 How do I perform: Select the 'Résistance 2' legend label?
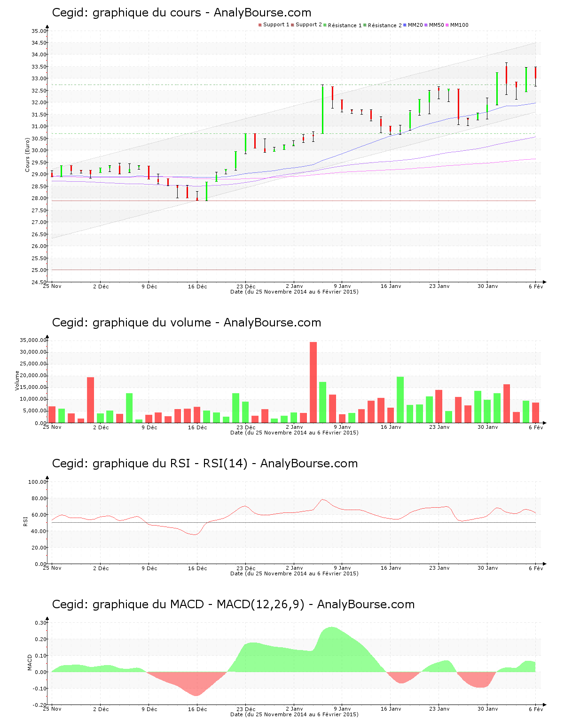pos(385,25)
